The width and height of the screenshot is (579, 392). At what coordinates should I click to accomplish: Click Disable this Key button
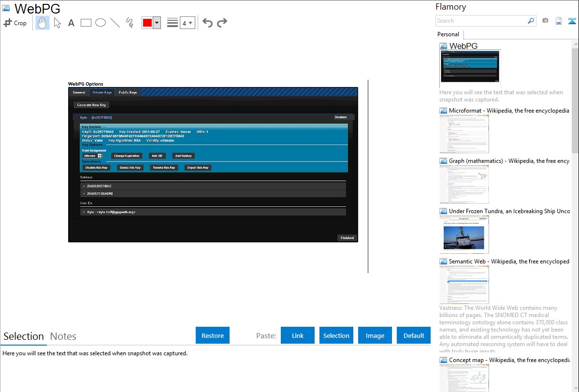tap(96, 168)
